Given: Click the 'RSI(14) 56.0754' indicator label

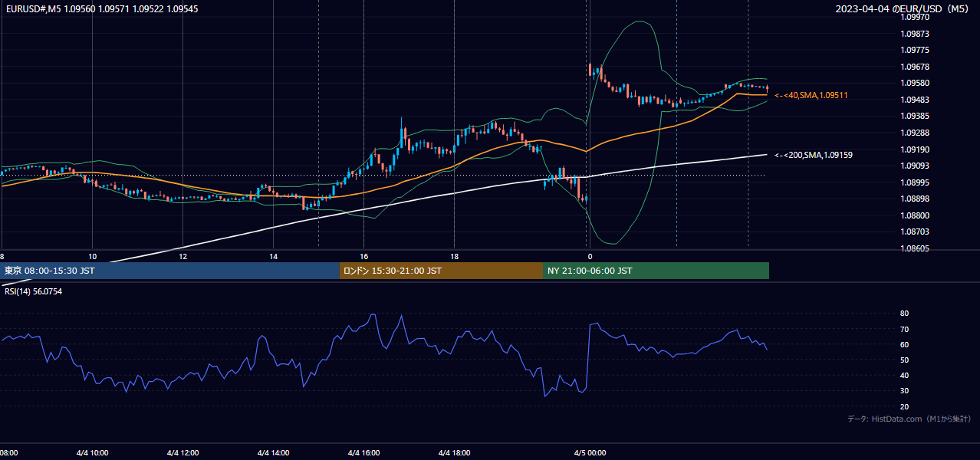Looking at the screenshot, I should tap(34, 291).
